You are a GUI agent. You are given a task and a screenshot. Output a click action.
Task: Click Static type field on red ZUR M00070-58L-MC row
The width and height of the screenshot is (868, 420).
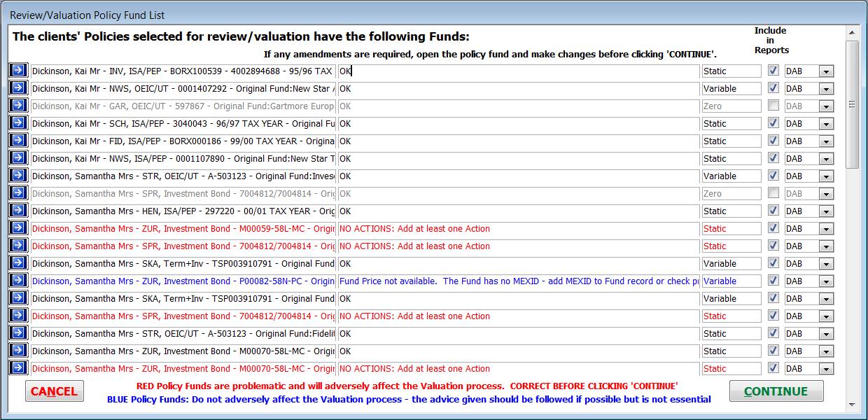point(731,368)
